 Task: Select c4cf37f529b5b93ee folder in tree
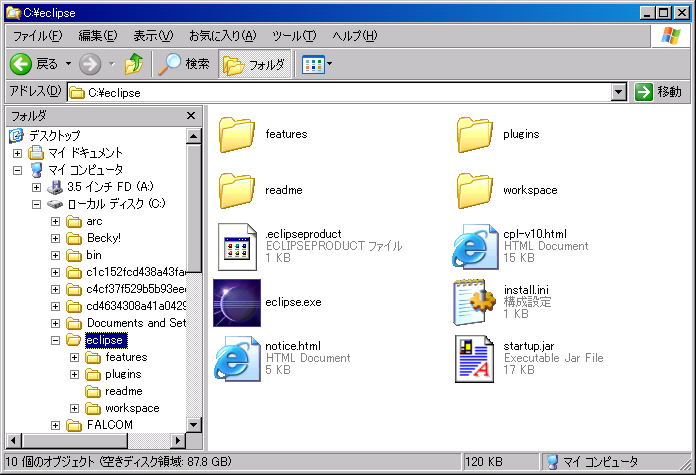tap(136, 289)
